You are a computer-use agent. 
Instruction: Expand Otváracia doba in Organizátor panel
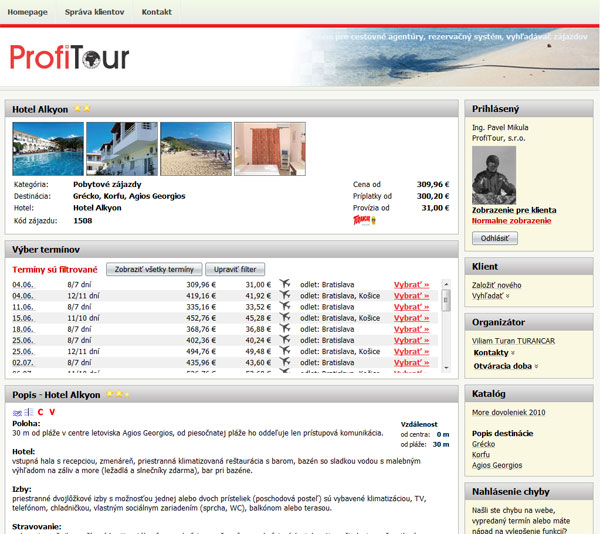(x=506, y=366)
